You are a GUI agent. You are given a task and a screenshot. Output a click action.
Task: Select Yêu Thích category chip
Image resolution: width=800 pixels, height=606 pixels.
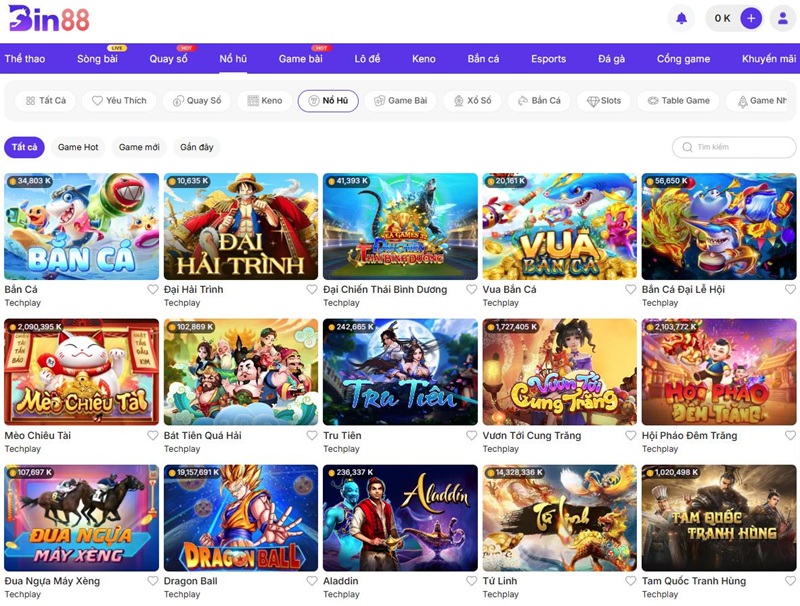coord(119,100)
